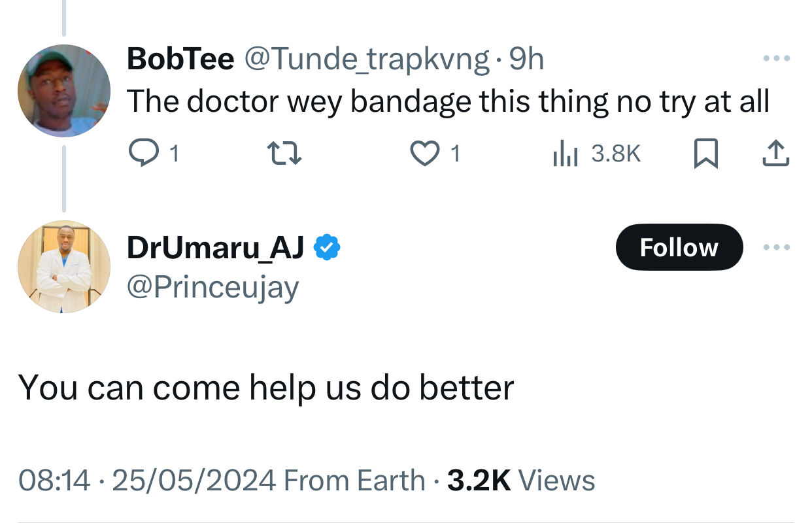
Task: Click the 08:14 · 25/05/2024 timestamp
Action: [x=147, y=481]
